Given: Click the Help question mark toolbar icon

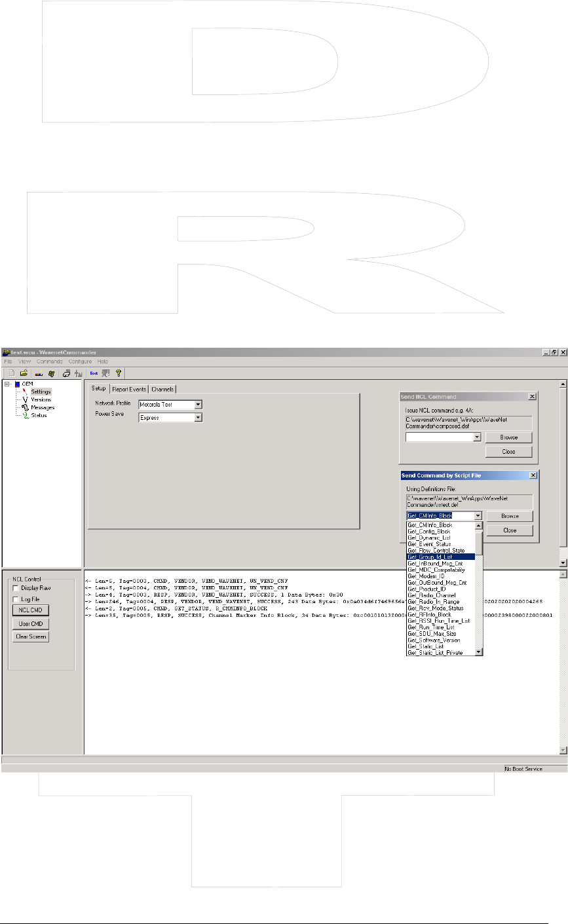Looking at the screenshot, I should (x=118, y=373).
